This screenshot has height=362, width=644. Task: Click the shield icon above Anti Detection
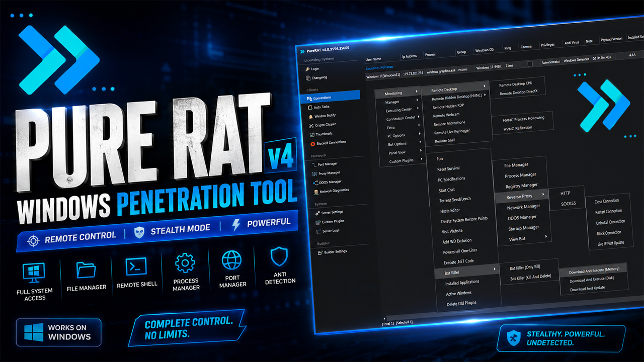point(278,257)
